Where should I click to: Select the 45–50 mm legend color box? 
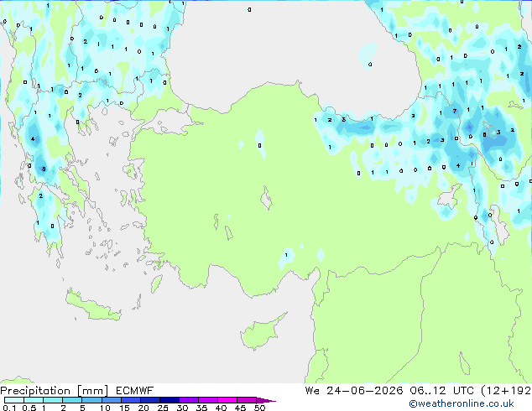pyautogui.click(x=247, y=400)
